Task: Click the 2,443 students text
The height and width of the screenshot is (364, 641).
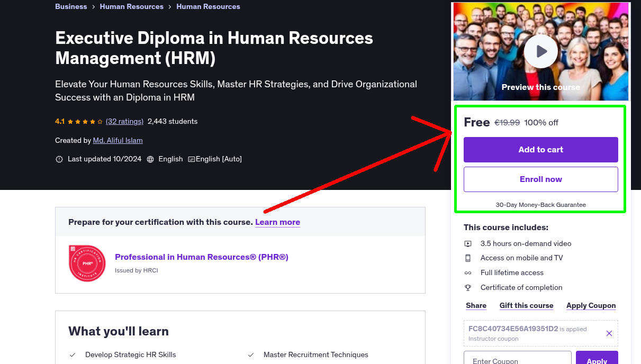Action: tap(173, 121)
